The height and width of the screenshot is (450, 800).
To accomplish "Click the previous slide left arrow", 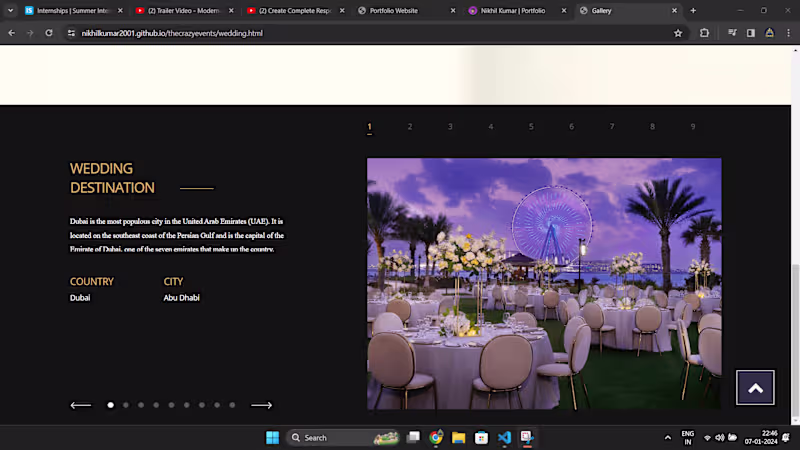I will tap(81, 405).
